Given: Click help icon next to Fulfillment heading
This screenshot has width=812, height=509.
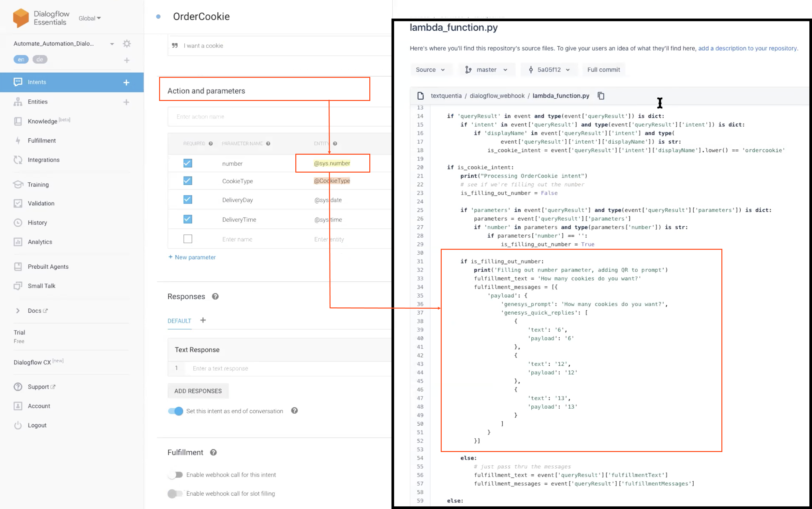Looking at the screenshot, I should (x=213, y=452).
